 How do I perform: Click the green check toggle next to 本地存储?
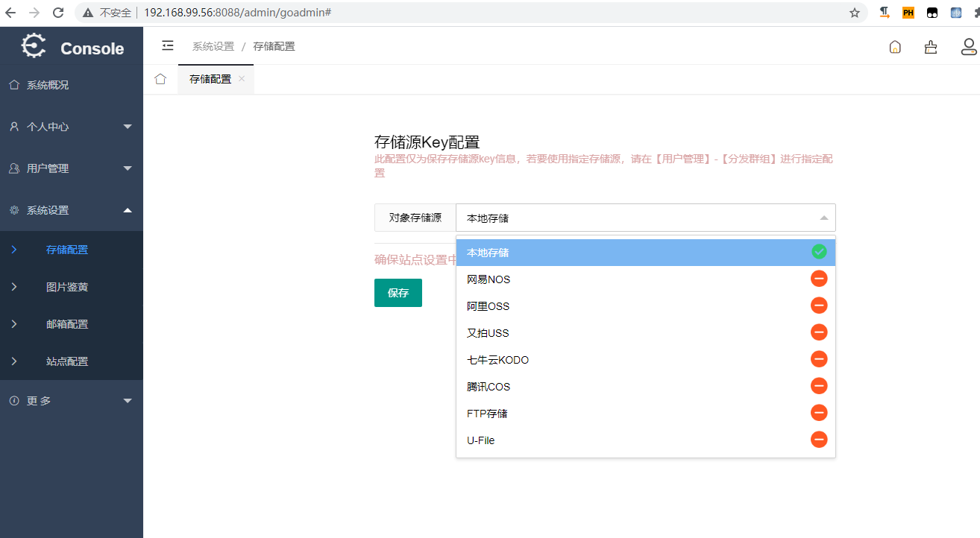pos(819,252)
